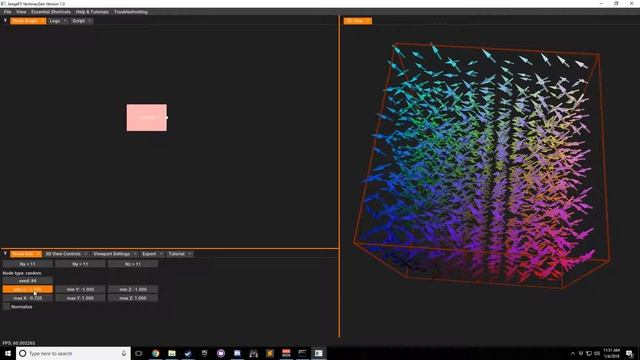The height and width of the screenshot is (360, 640).
Task: Collapse the lower panel tab bar triangle
Action: (5, 253)
